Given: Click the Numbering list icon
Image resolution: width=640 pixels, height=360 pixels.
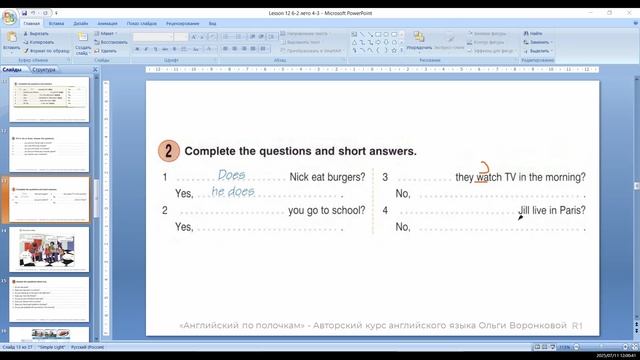Looking at the screenshot, I should pos(240,37).
